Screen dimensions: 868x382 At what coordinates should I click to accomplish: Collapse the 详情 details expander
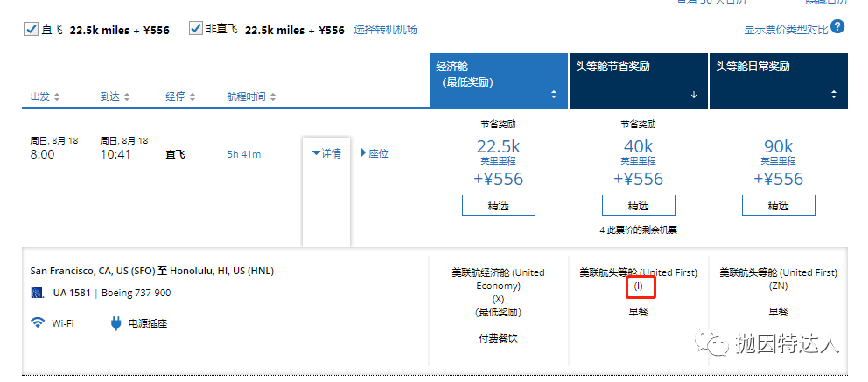coord(326,153)
